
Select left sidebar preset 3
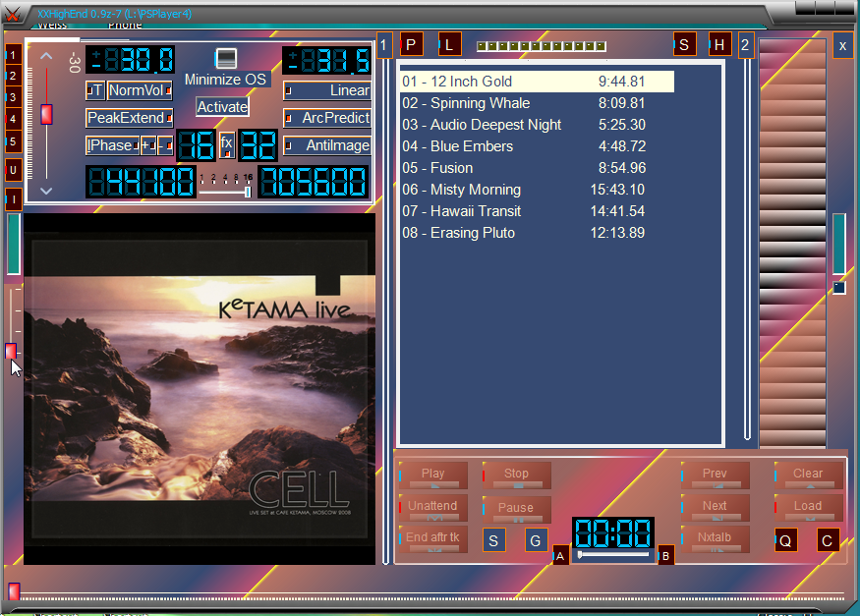pos(13,97)
